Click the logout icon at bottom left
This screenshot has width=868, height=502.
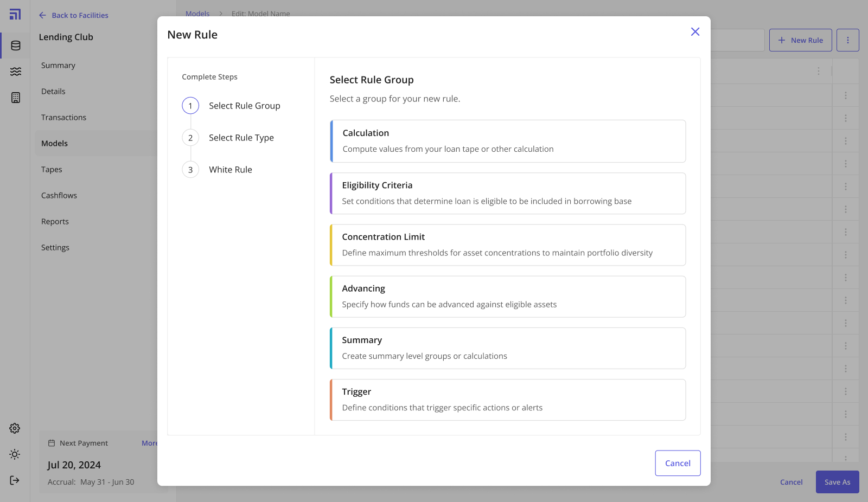pyautogui.click(x=15, y=480)
